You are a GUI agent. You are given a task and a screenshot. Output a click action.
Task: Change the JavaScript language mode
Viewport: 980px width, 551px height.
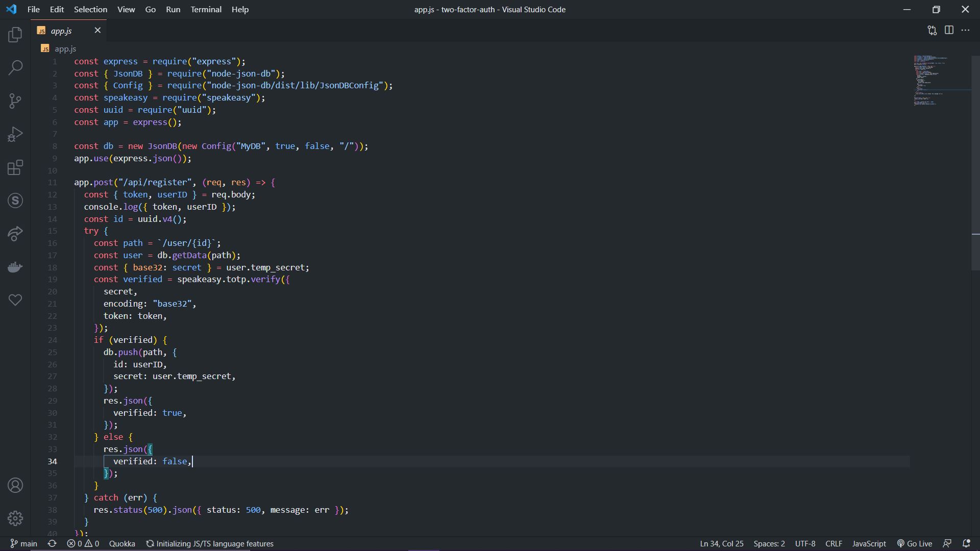click(869, 544)
